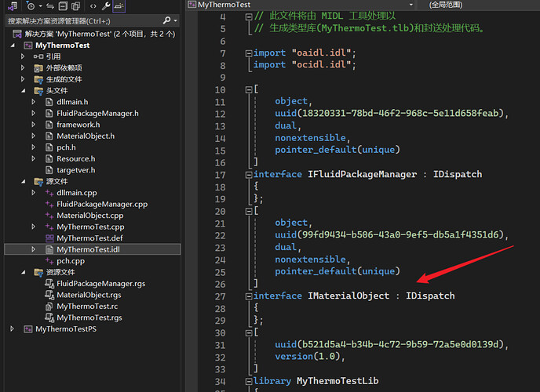The width and height of the screenshot is (540, 392).
Task: Click the IFluidPackageManager identifier in code
Action: [x=362, y=174]
